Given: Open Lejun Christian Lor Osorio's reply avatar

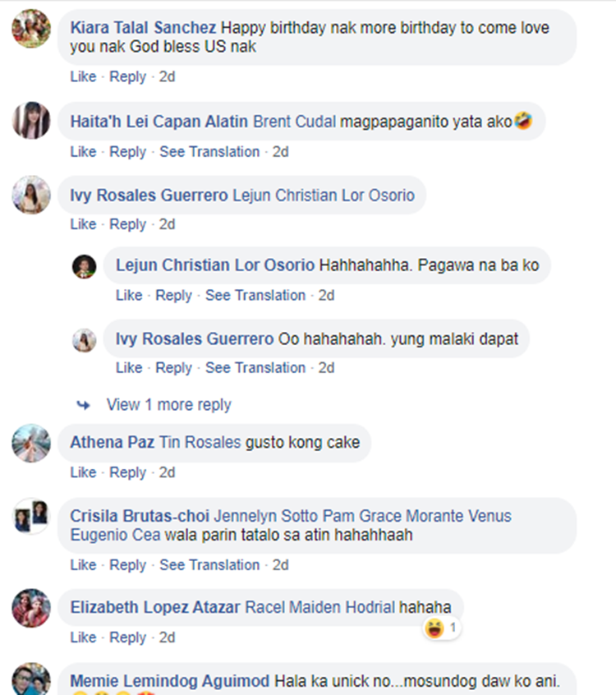Looking at the screenshot, I should (x=84, y=266).
